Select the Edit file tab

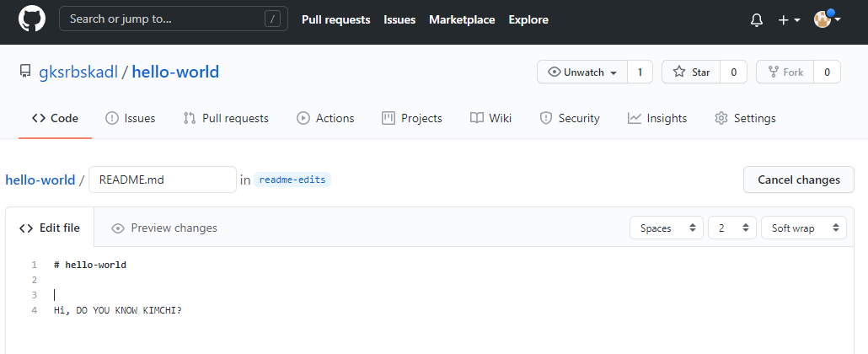[x=50, y=228]
